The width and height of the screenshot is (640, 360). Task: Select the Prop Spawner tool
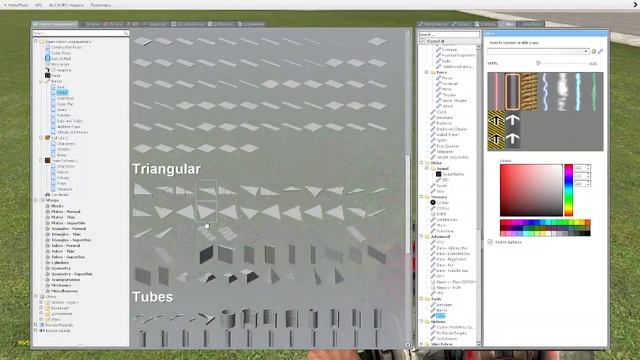pos(448,146)
